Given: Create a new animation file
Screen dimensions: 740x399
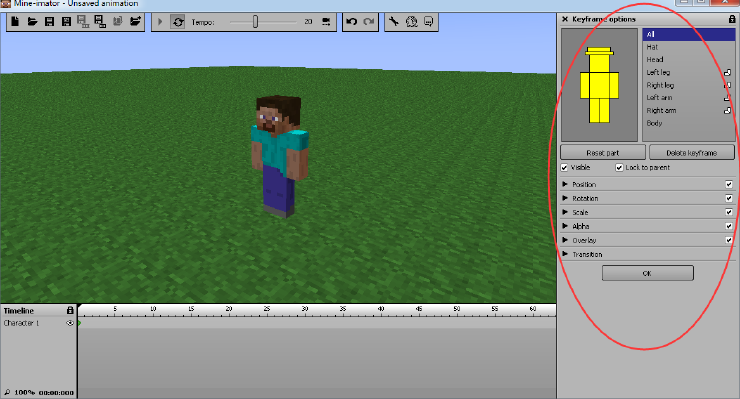Looking at the screenshot, I should (15, 21).
